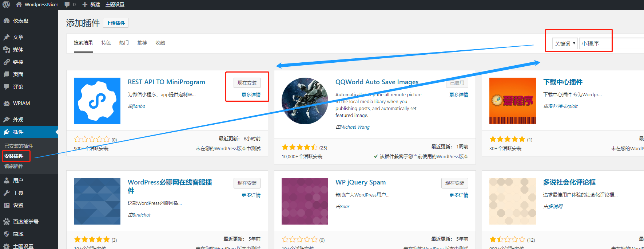
Task: Click the plugin search field containing 小程序
Action: coord(611,43)
